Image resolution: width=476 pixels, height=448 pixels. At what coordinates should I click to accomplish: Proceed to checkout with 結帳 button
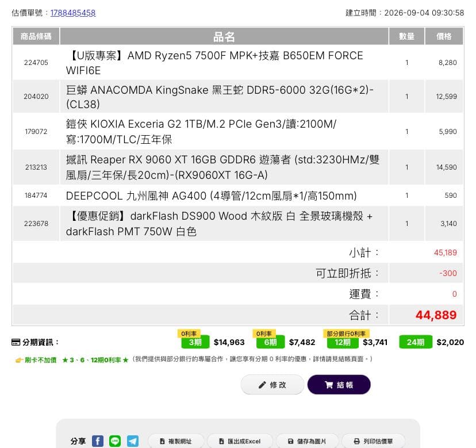[x=339, y=385]
